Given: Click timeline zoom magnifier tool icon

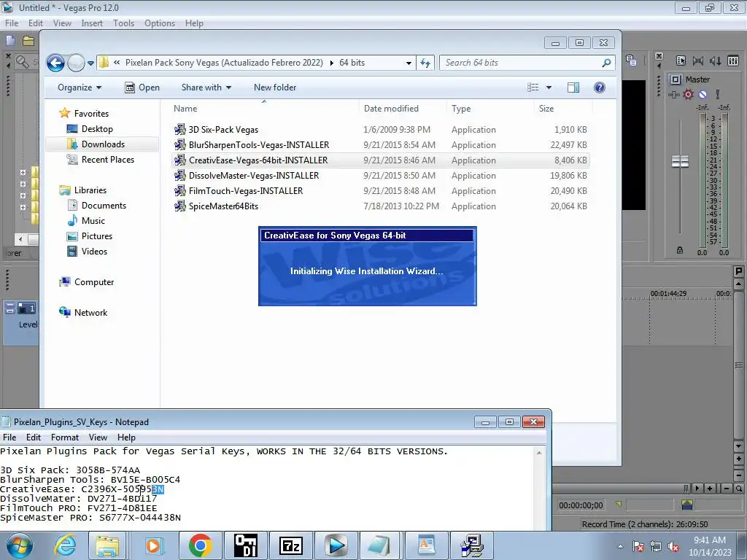Looking at the screenshot, I should point(738,488).
